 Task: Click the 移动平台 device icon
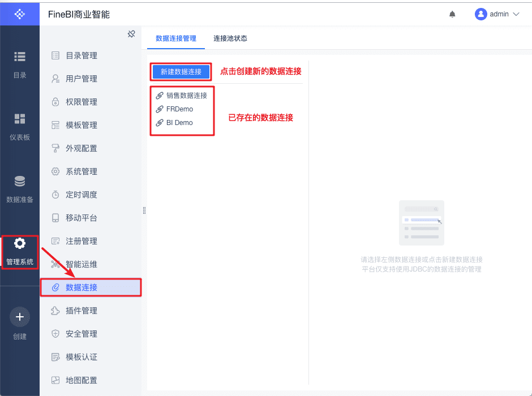tap(55, 218)
